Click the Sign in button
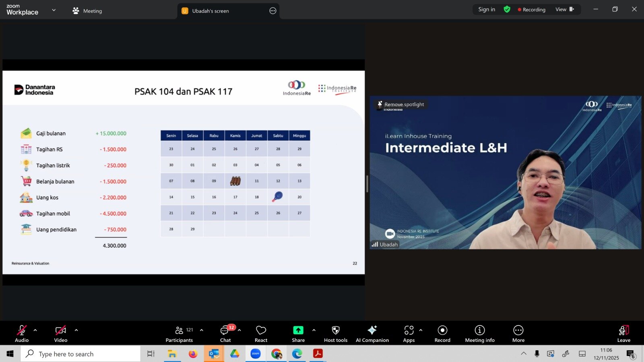This screenshot has height=362, width=644. click(487, 9)
